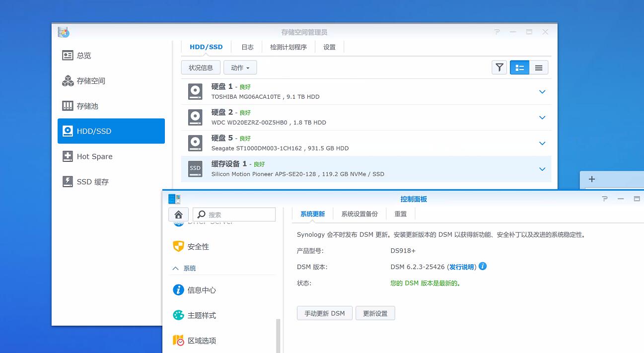Switch to the 日志 log tab
Viewport: 644px width, 353px height.
(x=247, y=47)
